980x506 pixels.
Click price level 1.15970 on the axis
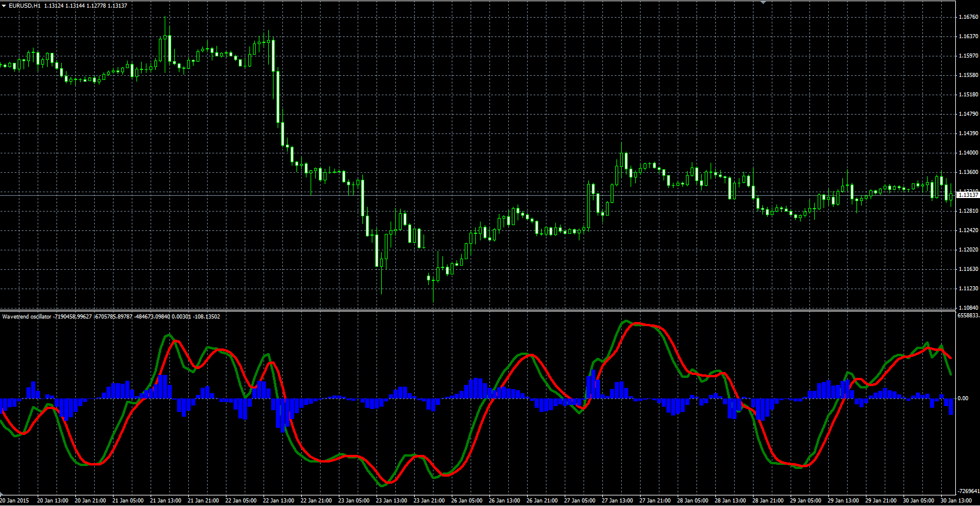968,56
